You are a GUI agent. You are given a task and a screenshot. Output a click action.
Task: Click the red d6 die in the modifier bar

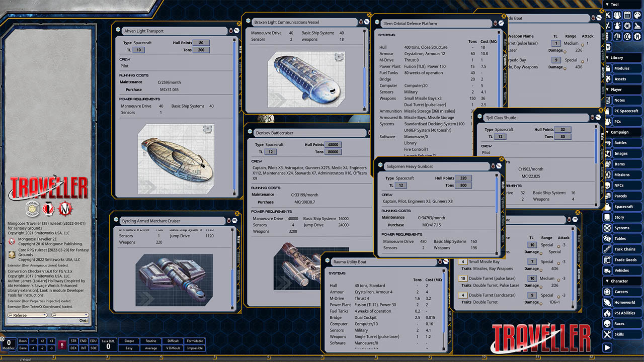click(62, 344)
